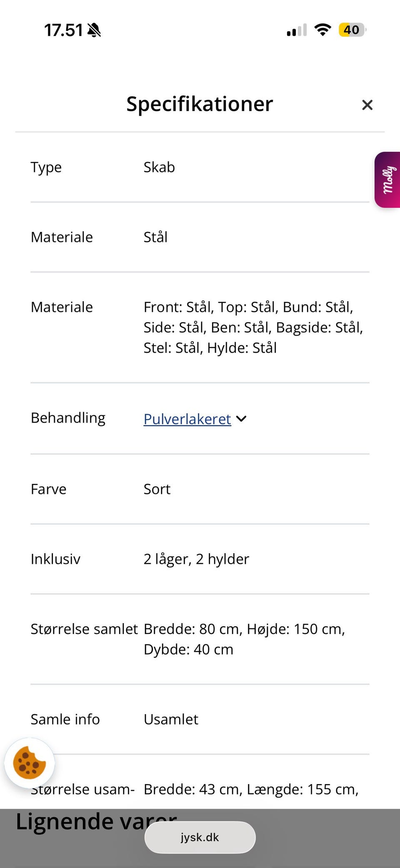
Task: Select the Specifikationer header title
Action: point(200,104)
